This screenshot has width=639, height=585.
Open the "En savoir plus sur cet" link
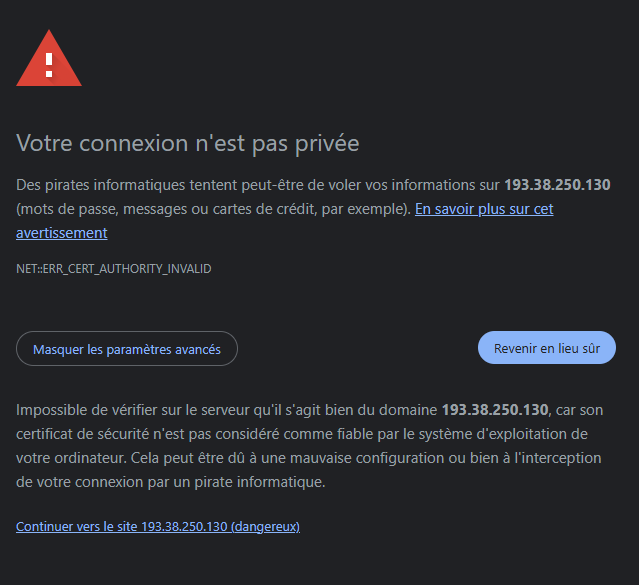[484, 209]
